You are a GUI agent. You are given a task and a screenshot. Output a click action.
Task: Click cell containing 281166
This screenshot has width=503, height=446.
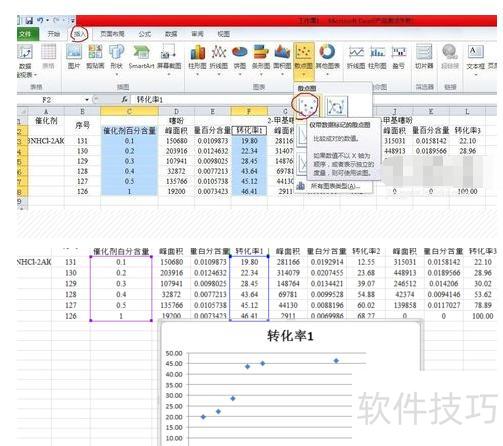click(x=288, y=262)
